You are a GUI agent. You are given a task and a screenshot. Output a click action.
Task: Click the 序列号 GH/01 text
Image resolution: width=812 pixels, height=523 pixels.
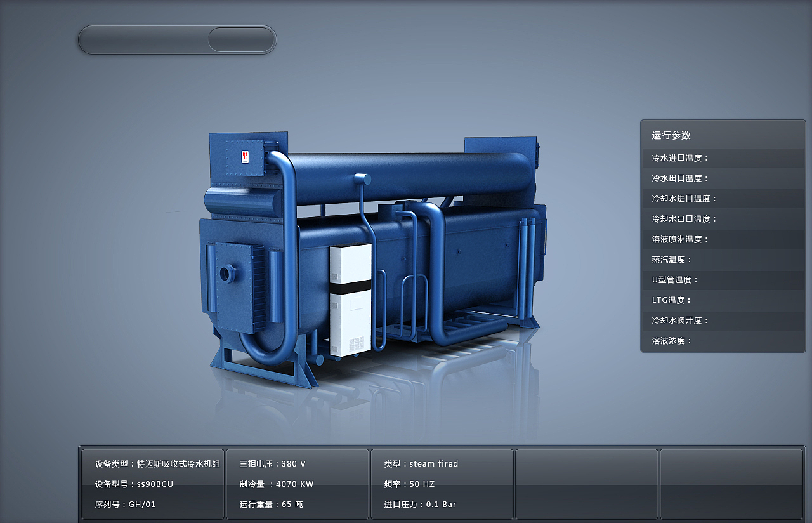(125, 505)
